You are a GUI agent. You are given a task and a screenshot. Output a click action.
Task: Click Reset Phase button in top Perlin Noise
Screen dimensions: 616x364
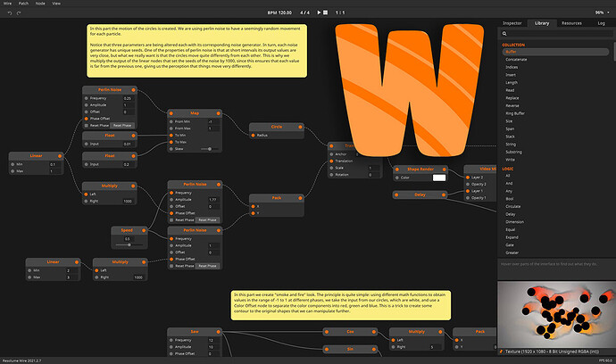click(122, 126)
